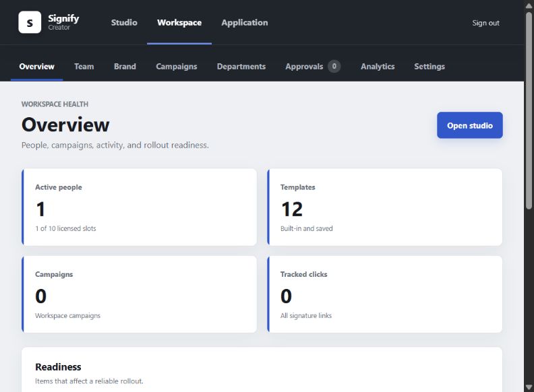Click the Signify Creator brand name
Image resolution: width=534 pixels, height=392 pixels.
click(63, 22)
